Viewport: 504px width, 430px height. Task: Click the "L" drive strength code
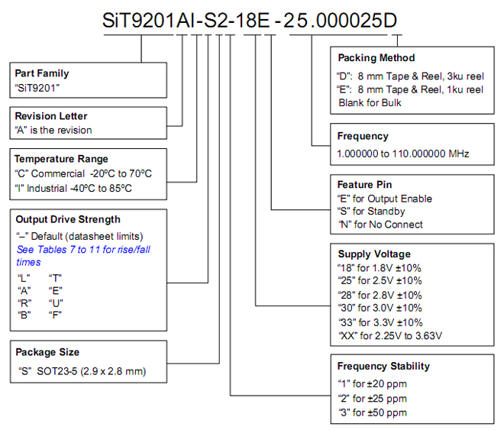pos(24,278)
